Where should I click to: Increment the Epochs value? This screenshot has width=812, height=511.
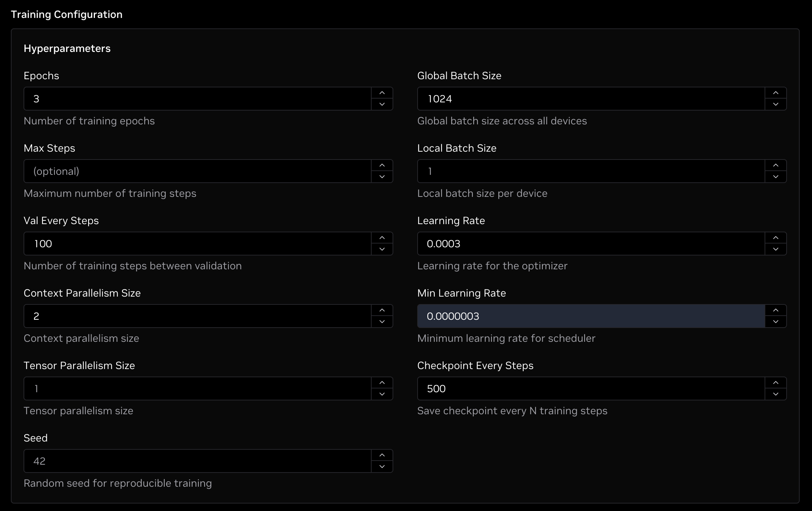point(382,93)
